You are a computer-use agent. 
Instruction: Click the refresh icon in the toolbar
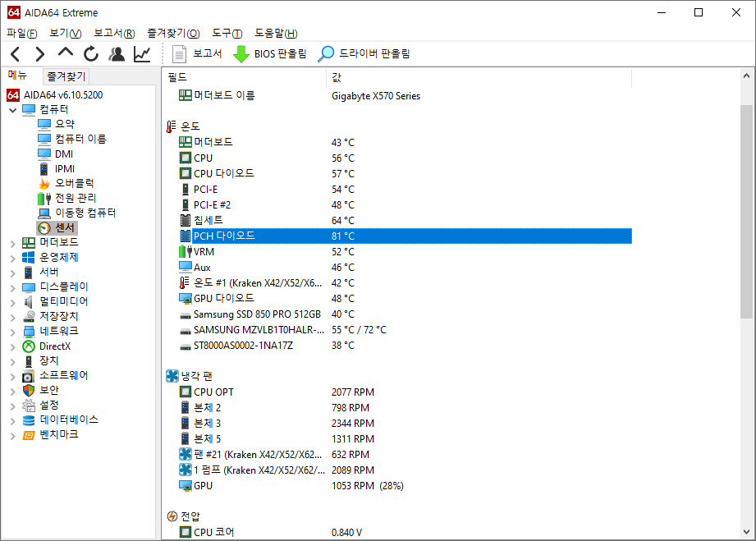tap(90, 55)
